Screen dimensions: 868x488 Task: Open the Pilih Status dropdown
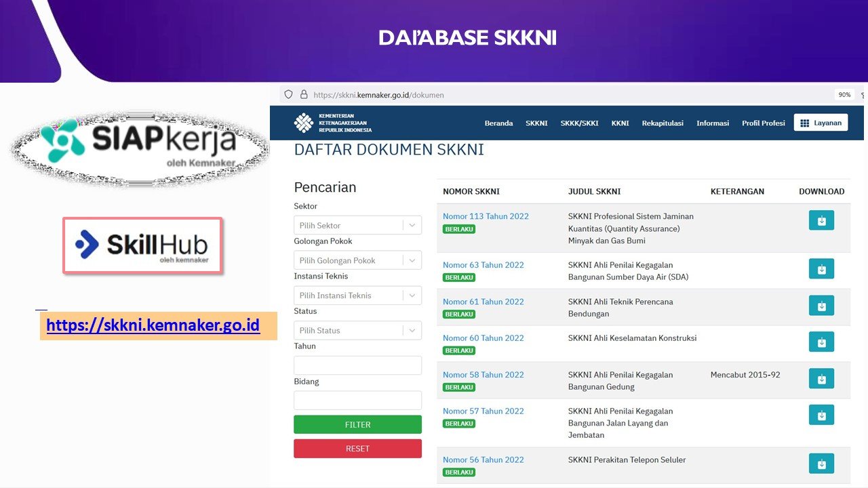(x=357, y=331)
